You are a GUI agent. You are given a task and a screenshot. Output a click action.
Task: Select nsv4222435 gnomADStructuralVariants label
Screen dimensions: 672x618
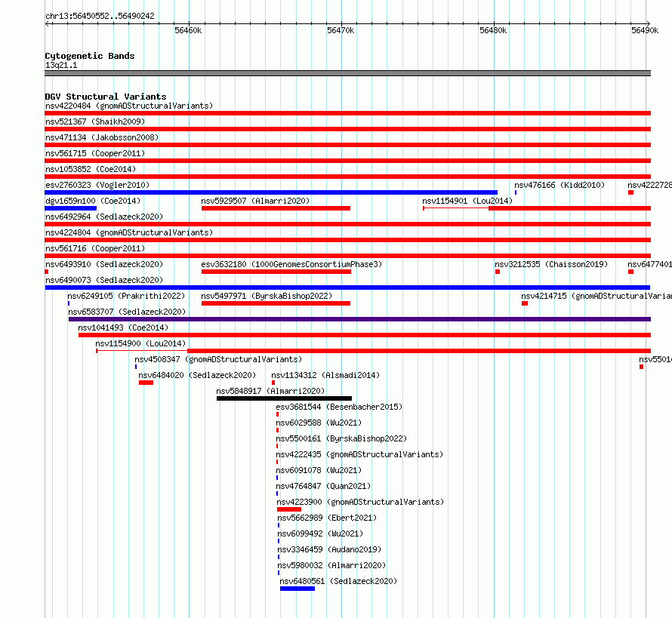359,454
